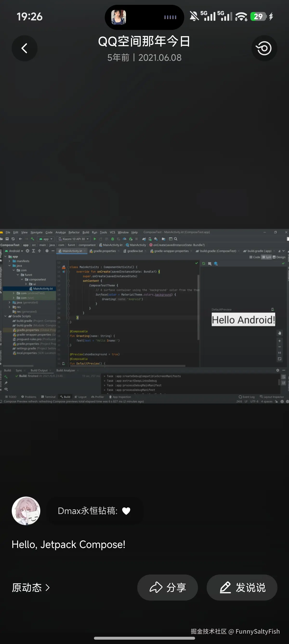Tap the title QQ空间那年今日
Image resolution: width=289 pixels, height=644 pixels.
(x=144, y=41)
